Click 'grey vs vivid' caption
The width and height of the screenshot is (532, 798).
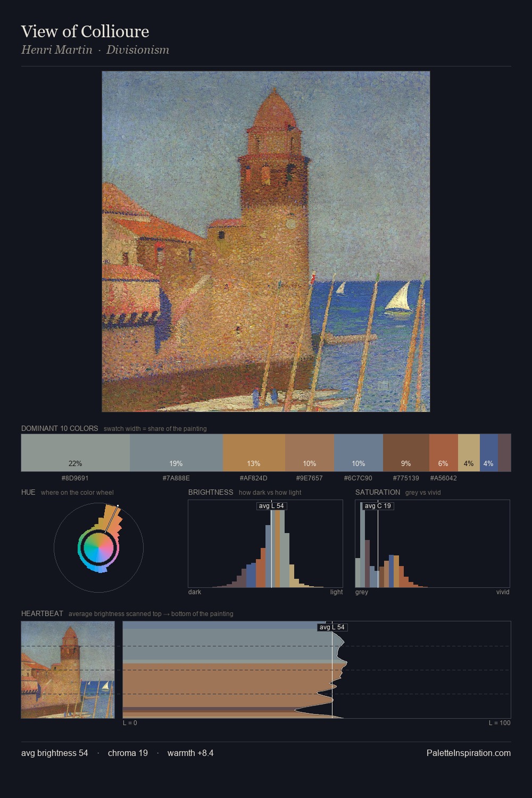click(423, 493)
